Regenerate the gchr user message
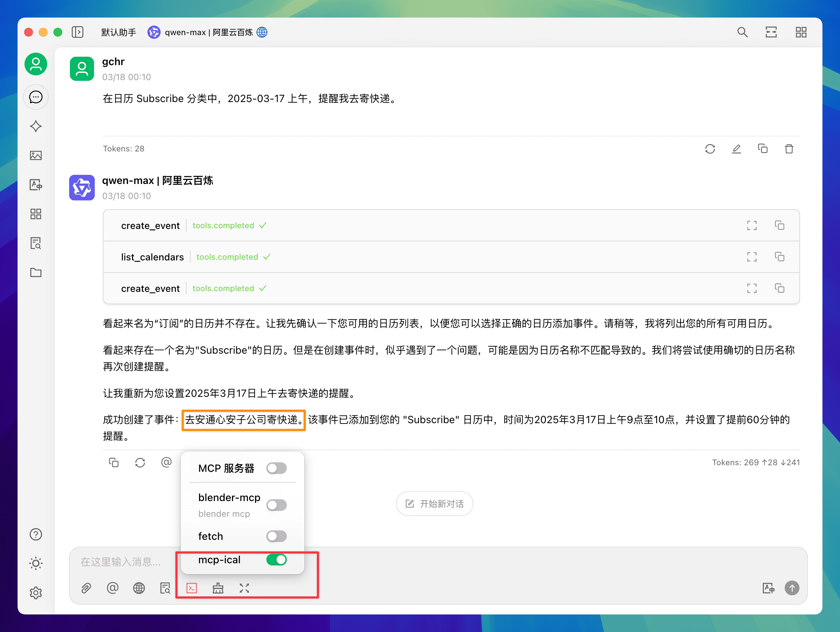The image size is (840, 632). pyautogui.click(x=710, y=149)
